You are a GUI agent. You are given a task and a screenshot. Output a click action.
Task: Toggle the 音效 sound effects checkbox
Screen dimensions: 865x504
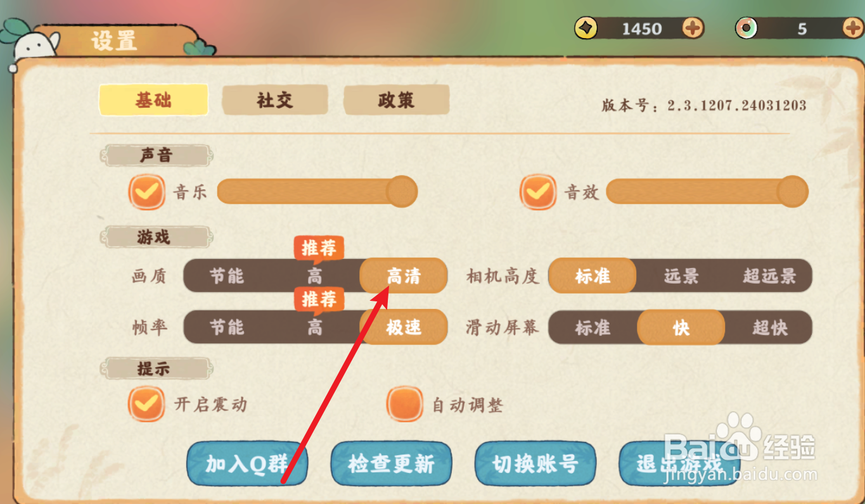pos(538,192)
